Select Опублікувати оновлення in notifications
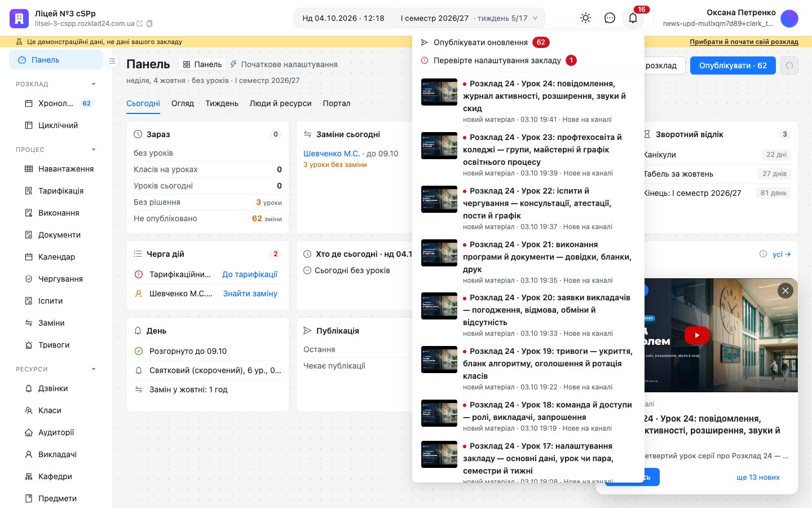The height and width of the screenshot is (508, 812). pos(528,42)
